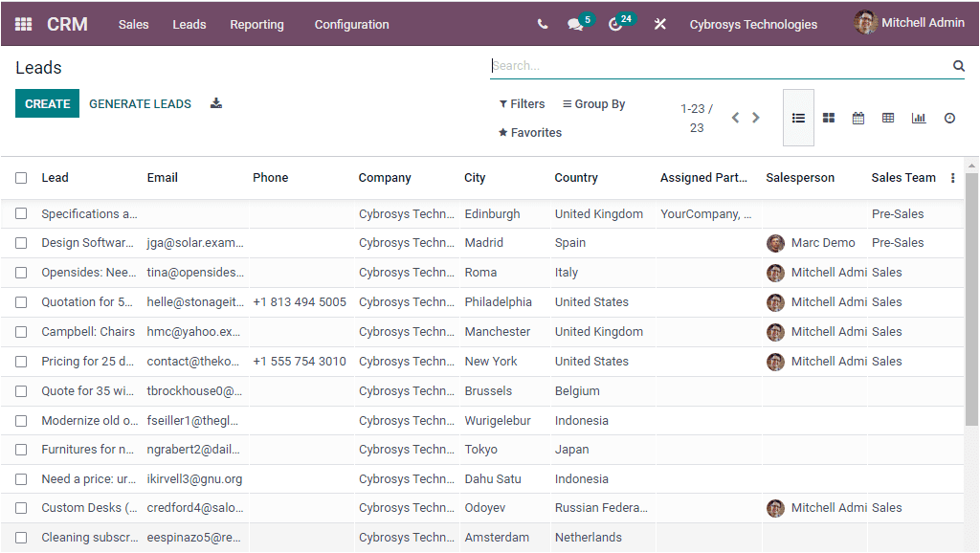Image resolution: width=980 pixels, height=553 pixels.
Task: Open the apps grid menu
Action: point(21,23)
